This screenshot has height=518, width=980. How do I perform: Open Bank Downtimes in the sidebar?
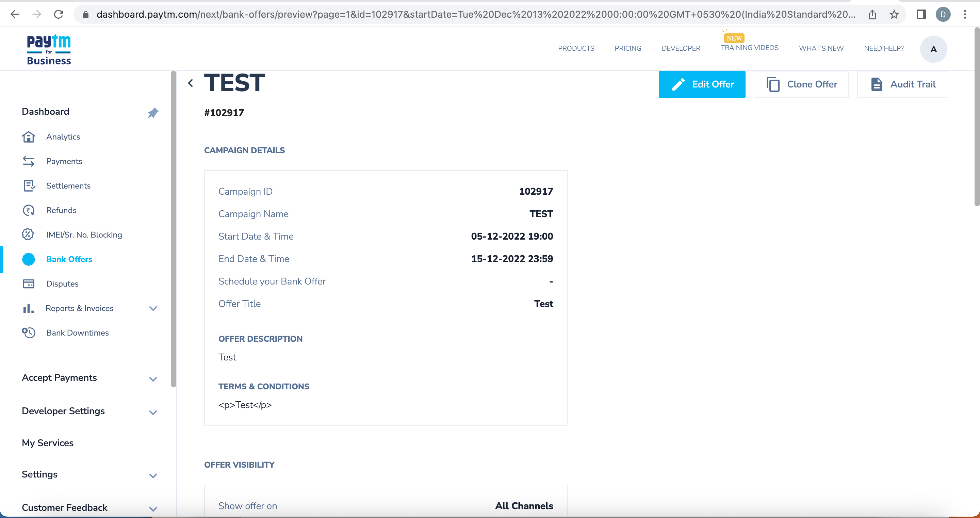(78, 333)
